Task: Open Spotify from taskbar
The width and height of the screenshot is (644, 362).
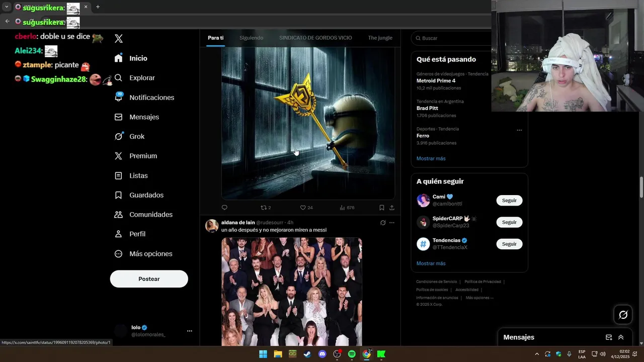Action: click(352, 354)
